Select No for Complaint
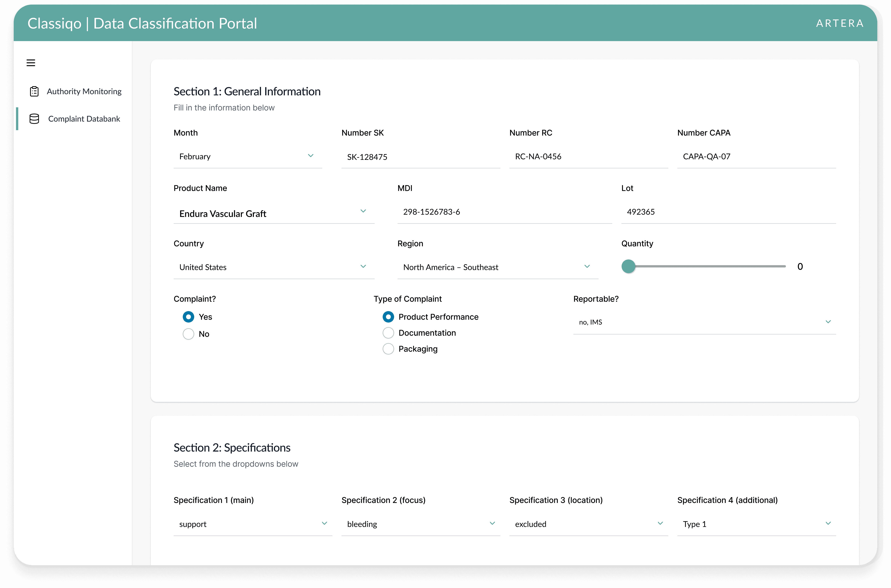Image resolution: width=891 pixels, height=588 pixels. 188,334
